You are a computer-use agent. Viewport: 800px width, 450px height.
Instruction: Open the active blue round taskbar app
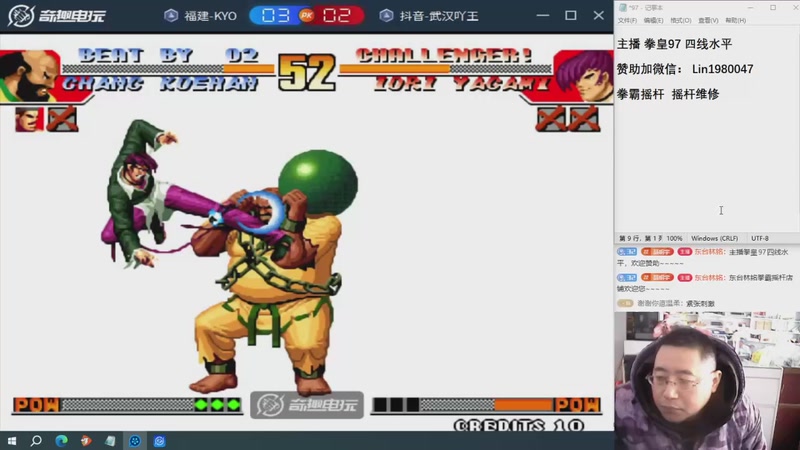pyautogui.click(x=135, y=441)
